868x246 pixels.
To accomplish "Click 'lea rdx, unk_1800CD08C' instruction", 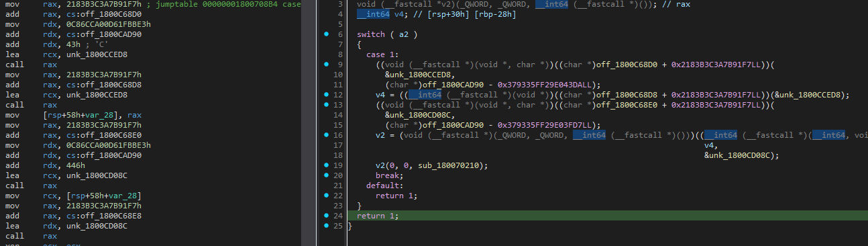I will pos(66,226).
